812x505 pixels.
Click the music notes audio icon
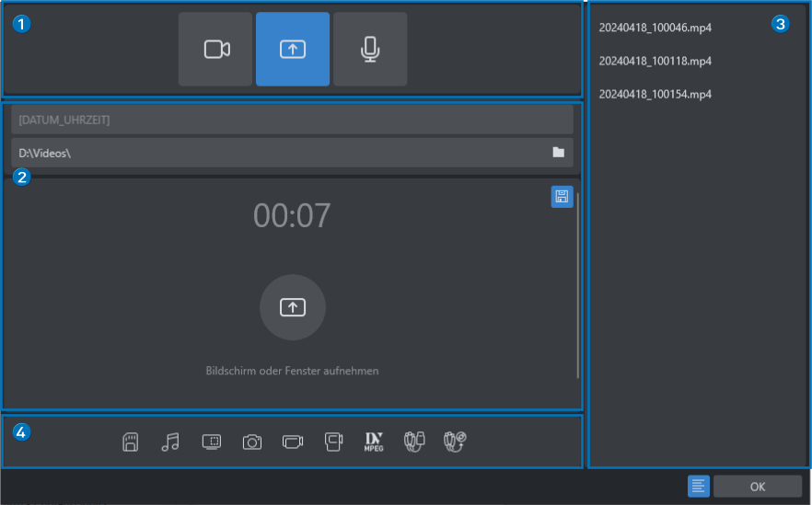[x=170, y=442]
